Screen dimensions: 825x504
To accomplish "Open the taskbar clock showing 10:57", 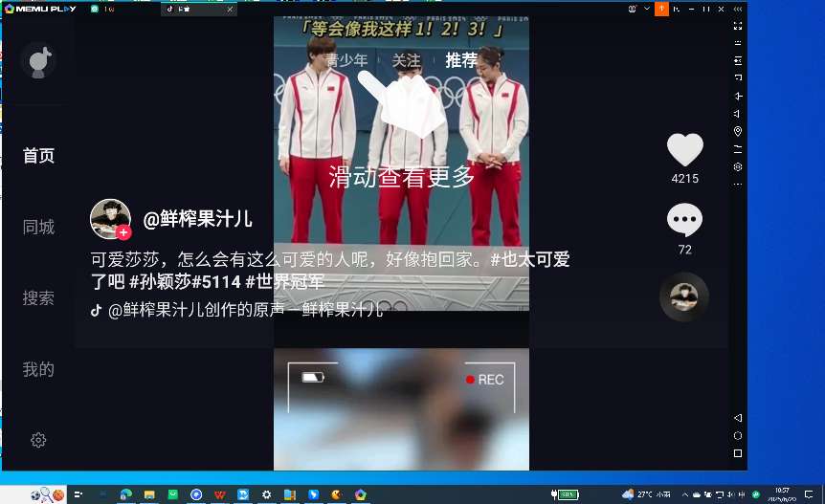I will click(x=781, y=494).
